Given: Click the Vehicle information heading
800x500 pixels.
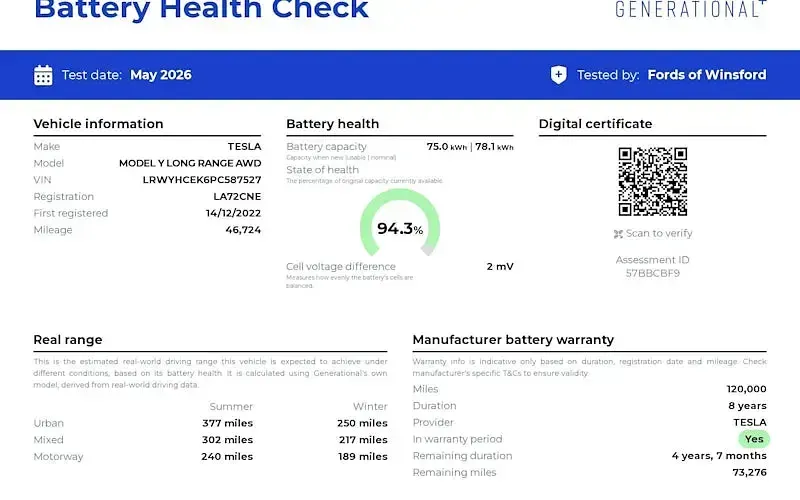Looking at the screenshot, I should click(98, 124).
